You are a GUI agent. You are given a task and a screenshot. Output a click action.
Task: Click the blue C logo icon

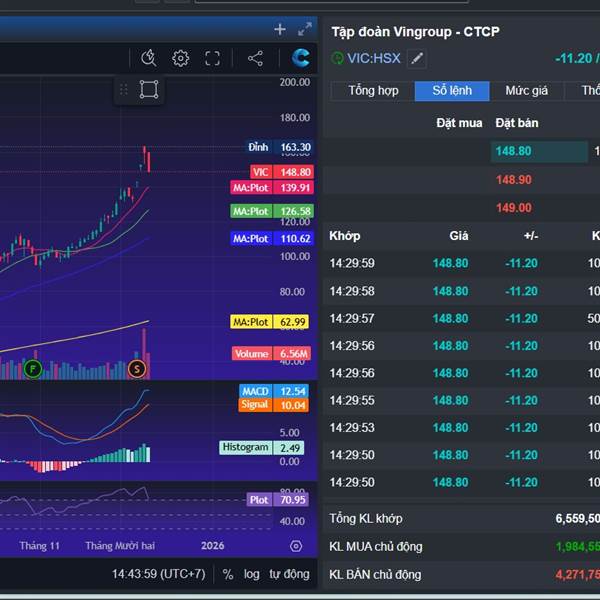point(300,58)
